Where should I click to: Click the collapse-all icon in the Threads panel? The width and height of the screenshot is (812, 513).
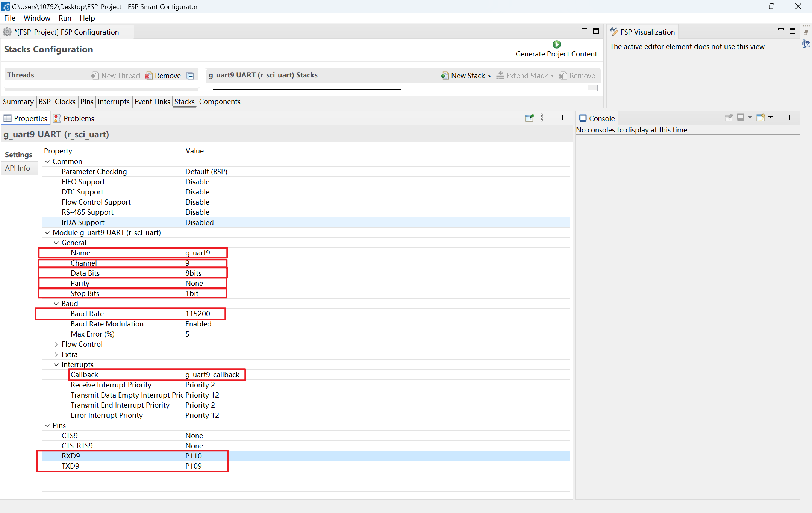coord(191,76)
